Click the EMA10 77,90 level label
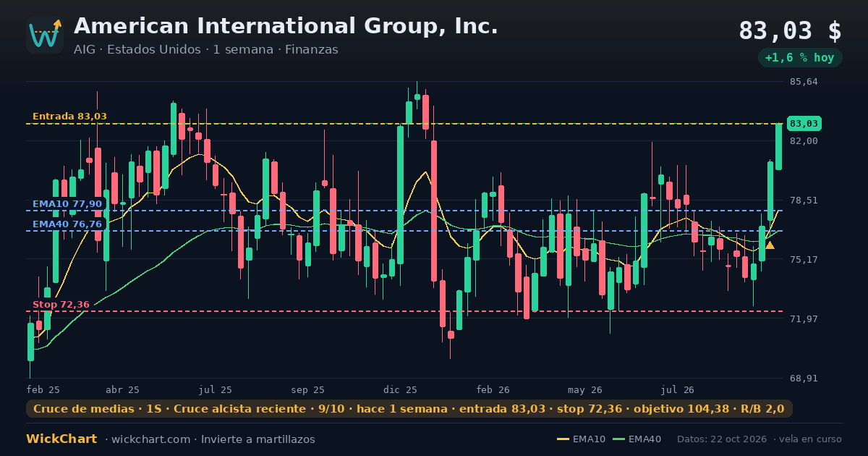 [x=67, y=204]
